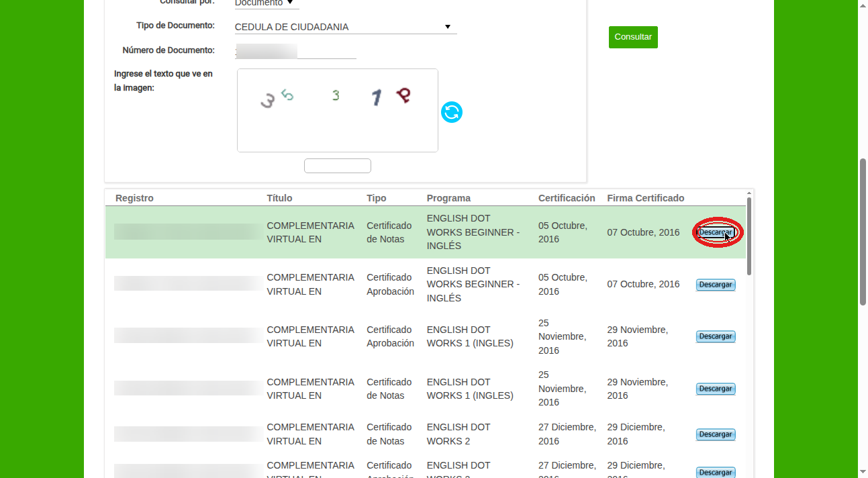Screen dimensions: 868x478
Task: Click the 'ENGLISH DOT WORKS 1 (INGLES)' Certificado Aprobación program cell
Action: (x=470, y=336)
